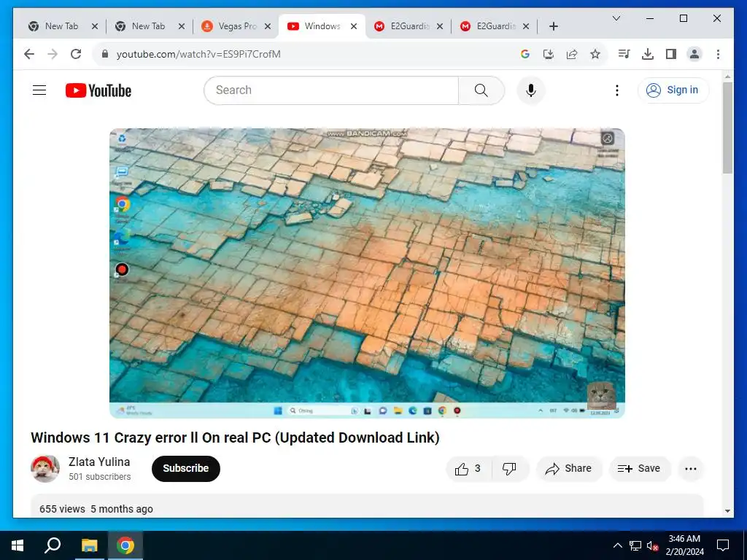The height and width of the screenshot is (560, 747).
Task: Switch to the second New Tab
Action: click(x=148, y=26)
